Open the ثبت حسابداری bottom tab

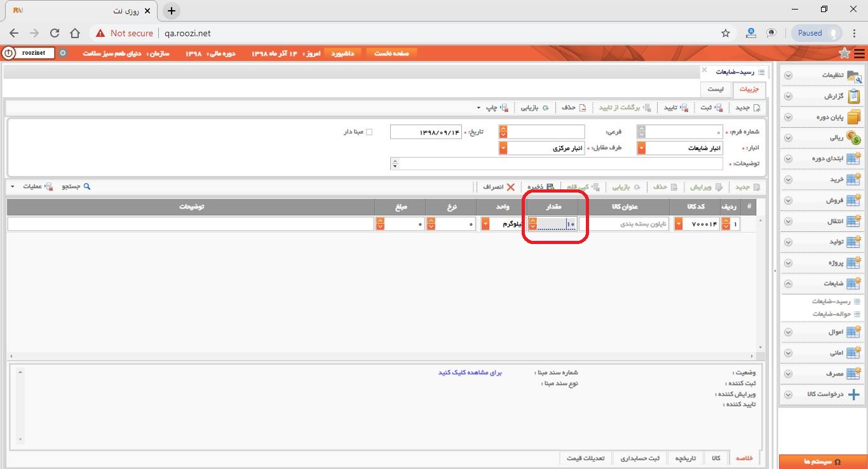(x=641, y=458)
